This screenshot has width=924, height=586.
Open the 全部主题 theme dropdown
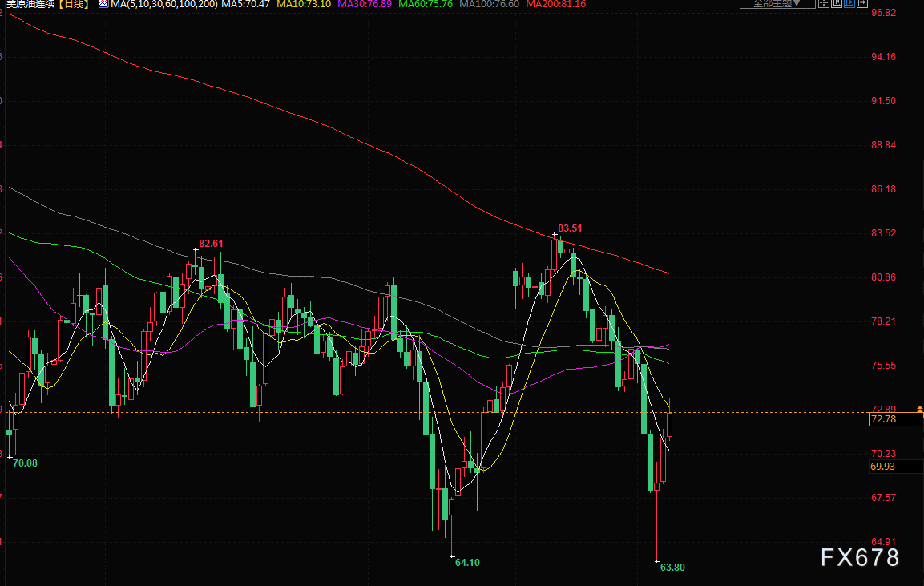(777, 3)
